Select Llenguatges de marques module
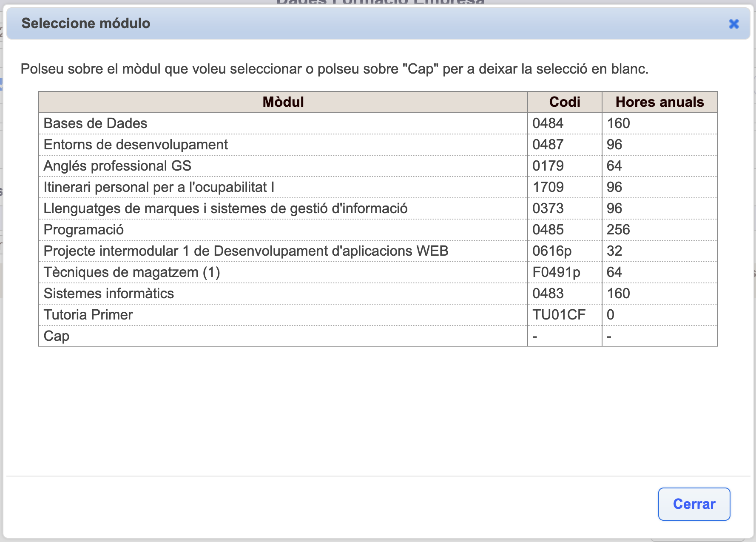The width and height of the screenshot is (756, 542). point(225,208)
